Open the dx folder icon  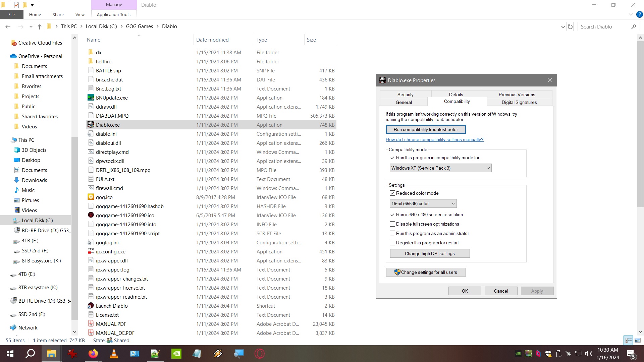click(91, 52)
